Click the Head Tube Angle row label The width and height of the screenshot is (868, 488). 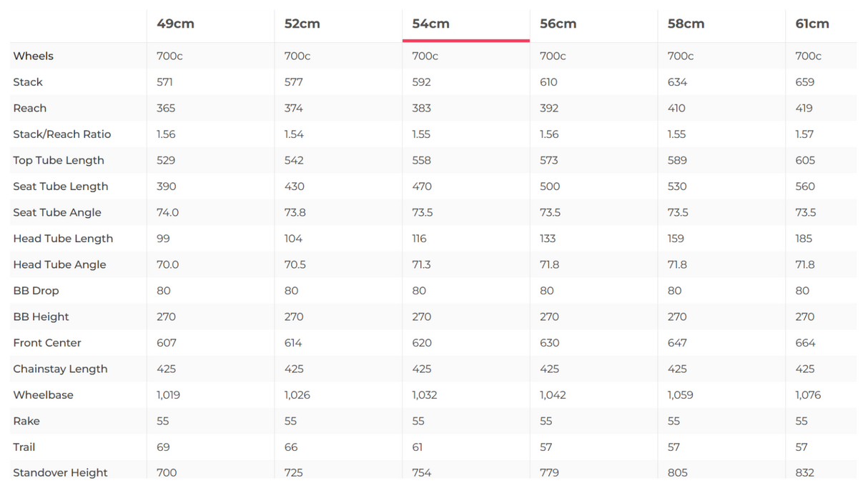(59, 264)
